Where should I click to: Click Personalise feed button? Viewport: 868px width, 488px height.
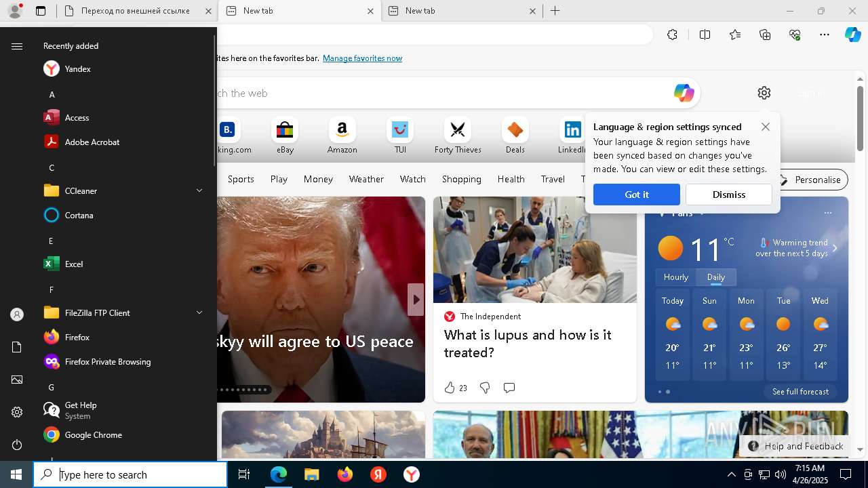tap(810, 180)
